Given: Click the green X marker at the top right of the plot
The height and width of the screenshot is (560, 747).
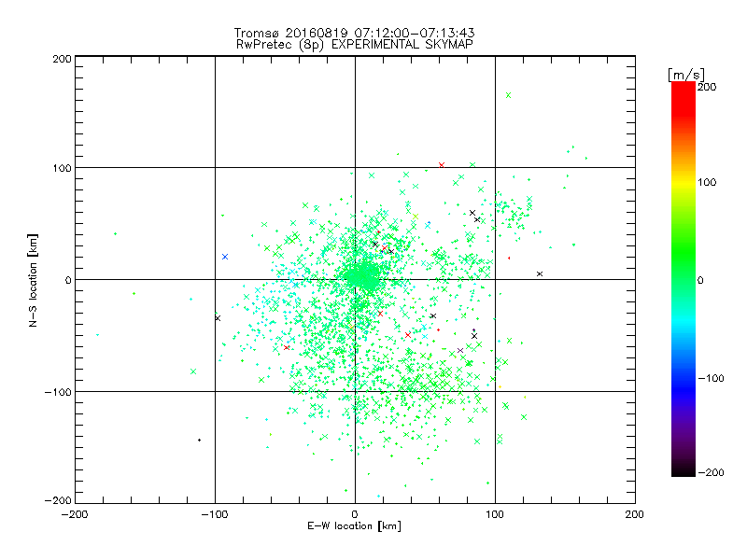Looking at the screenshot, I should (x=508, y=95).
